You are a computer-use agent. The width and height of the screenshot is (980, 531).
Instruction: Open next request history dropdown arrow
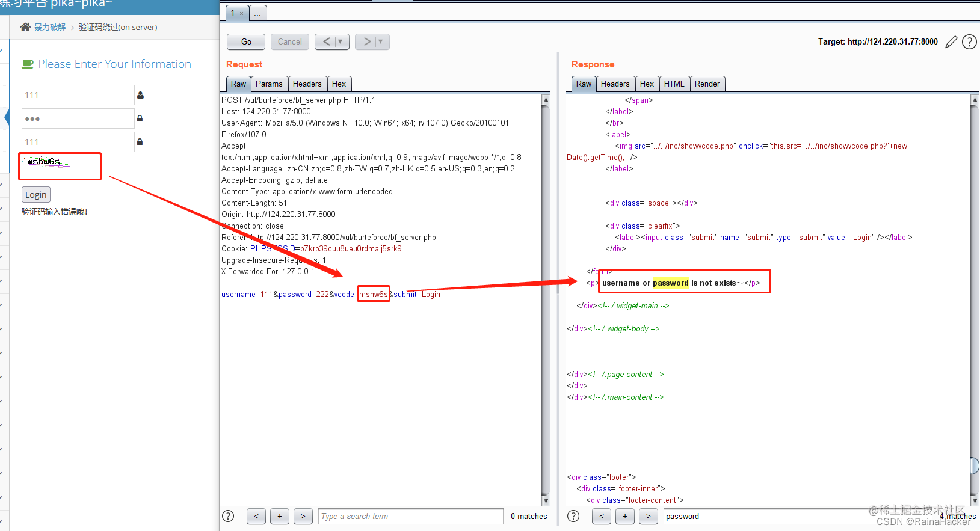[381, 41]
